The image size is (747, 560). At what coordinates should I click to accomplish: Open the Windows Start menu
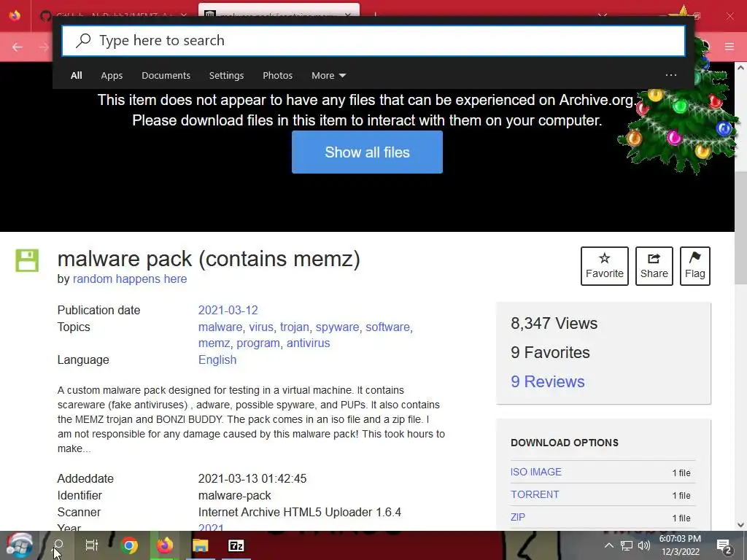tap(20, 545)
